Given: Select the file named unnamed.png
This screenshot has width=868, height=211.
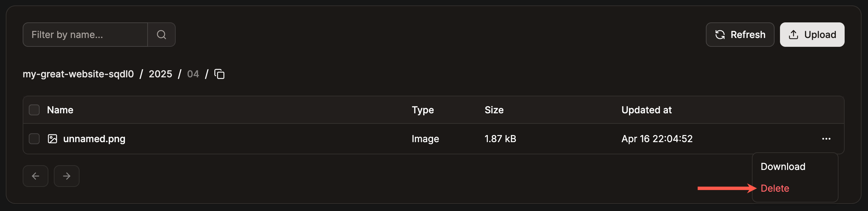Looking at the screenshot, I should tap(94, 138).
